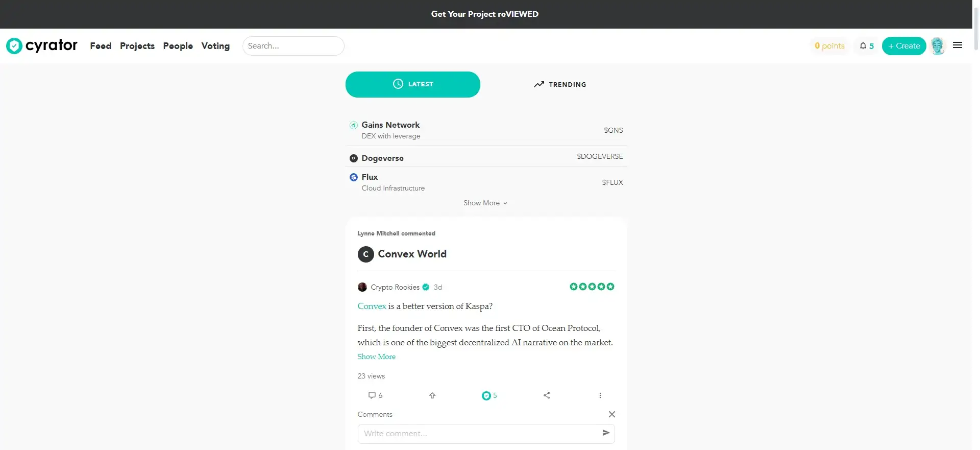Share the Convex World review
The image size is (980, 450).
[x=547, y=395]
